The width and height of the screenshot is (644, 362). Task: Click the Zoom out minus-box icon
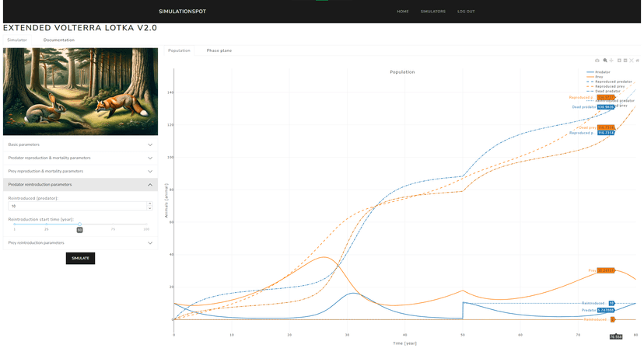[625, 60]
